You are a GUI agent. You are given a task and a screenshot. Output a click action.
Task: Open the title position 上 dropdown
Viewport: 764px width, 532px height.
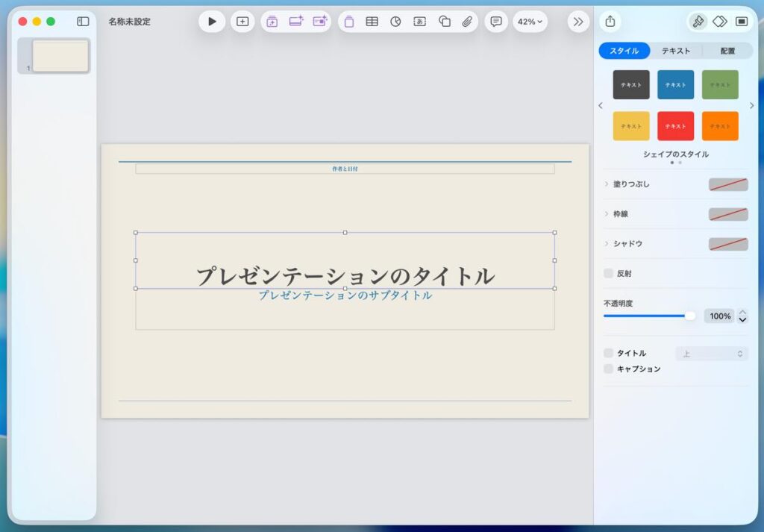pyautogui.click(x=711, y=354)
